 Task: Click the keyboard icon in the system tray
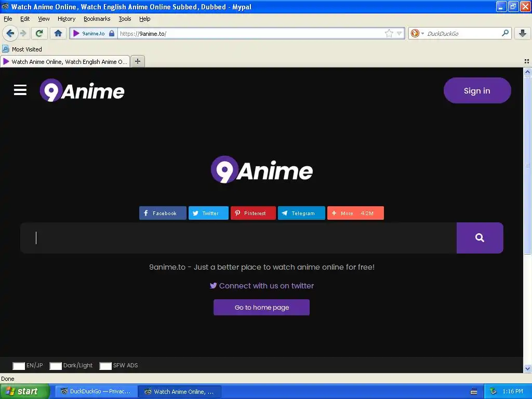point(474,392)
